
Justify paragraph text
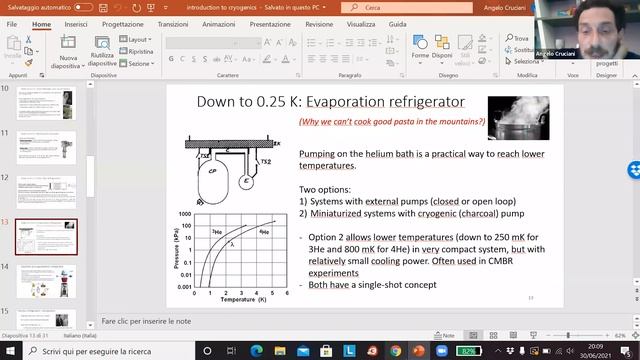(346, 59)
